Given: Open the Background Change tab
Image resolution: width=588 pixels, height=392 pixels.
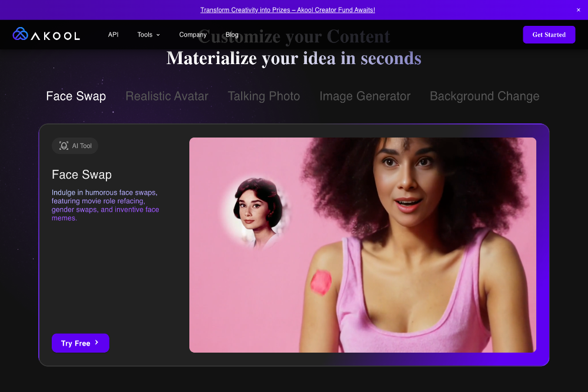Looking at the screenshot, I should point(485,96).
